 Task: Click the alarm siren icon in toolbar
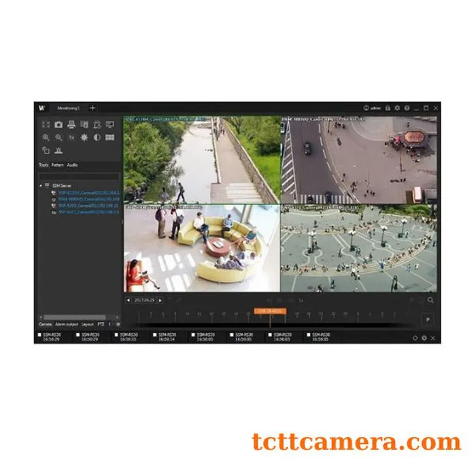click(58, 150)
